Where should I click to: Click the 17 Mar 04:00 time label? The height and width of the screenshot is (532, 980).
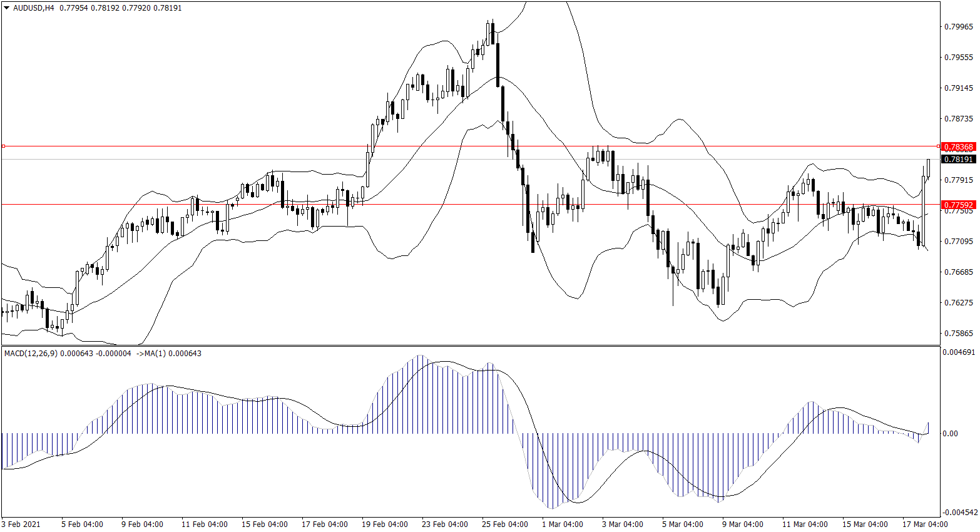924,524
